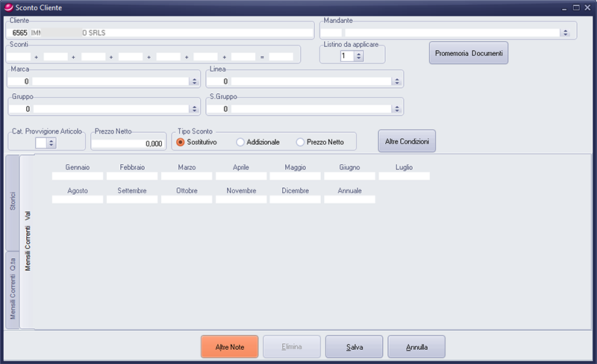
Task: Open Altre Condizioni
Action: pyautogui.click(x=407, y=142)
